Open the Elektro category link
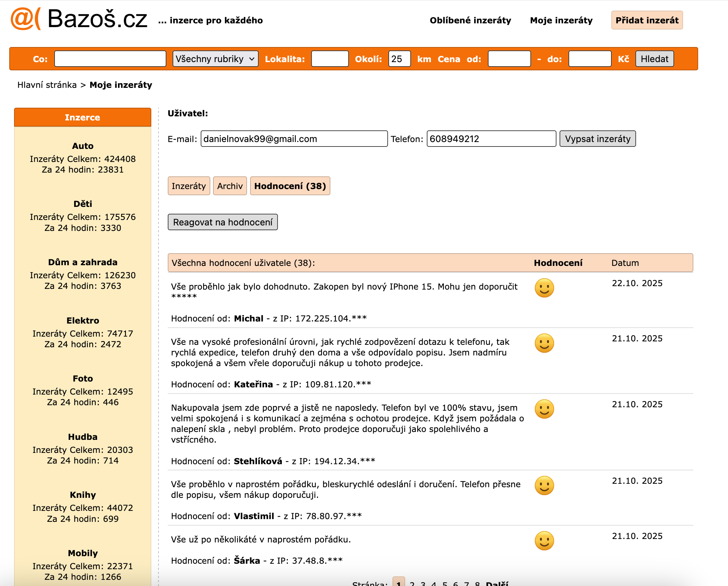 (83, 320)
